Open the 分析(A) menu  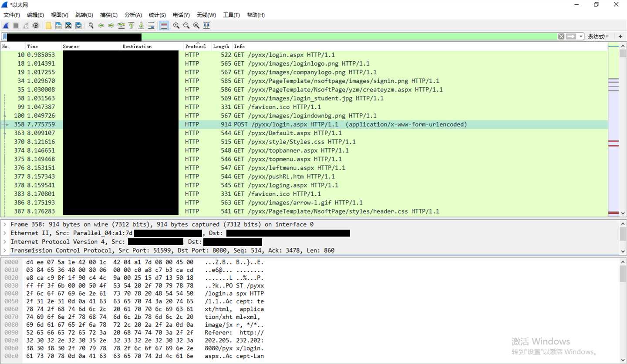coord(133,15)
